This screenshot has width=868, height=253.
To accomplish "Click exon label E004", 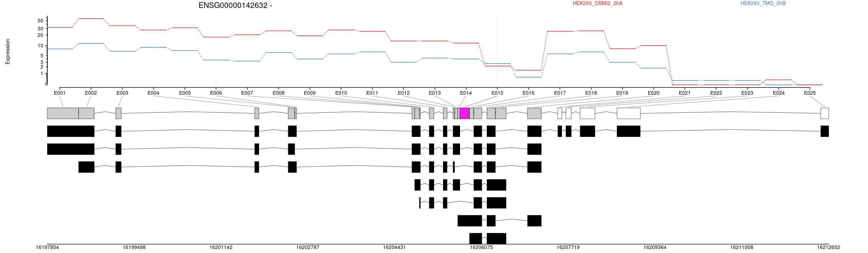I will point(153,93).
